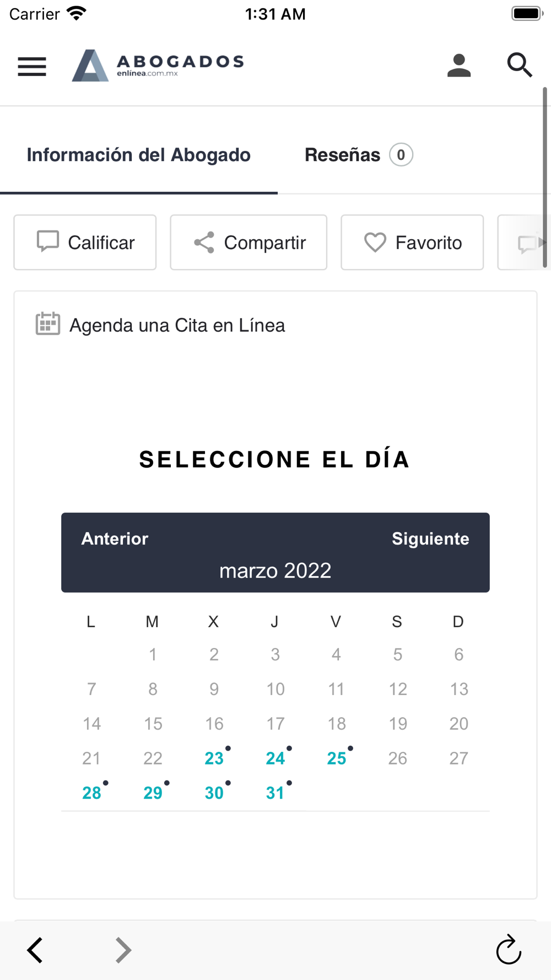Open the user profile icon
The width and height of the screenshot is (551, 980).
point(458,66)
